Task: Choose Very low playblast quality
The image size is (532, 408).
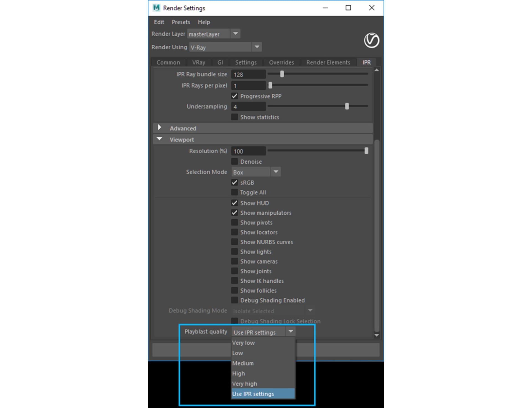Action: point(263,343)
